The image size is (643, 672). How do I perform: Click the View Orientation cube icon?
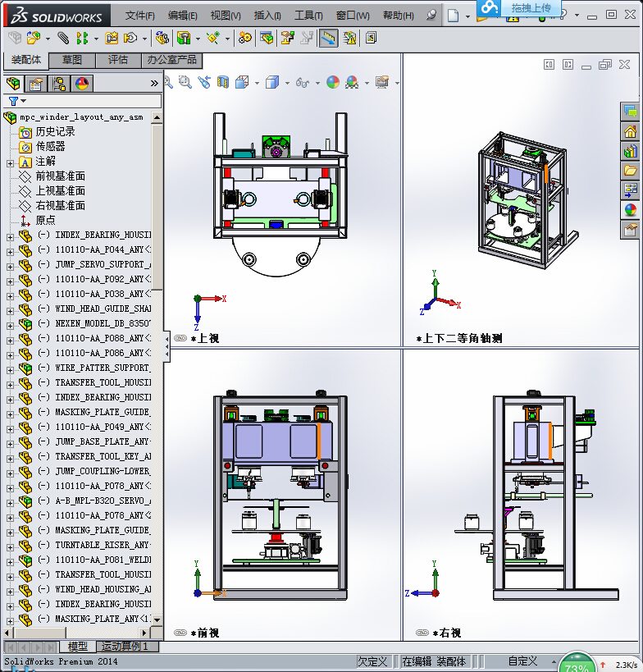tap(242, 82)
